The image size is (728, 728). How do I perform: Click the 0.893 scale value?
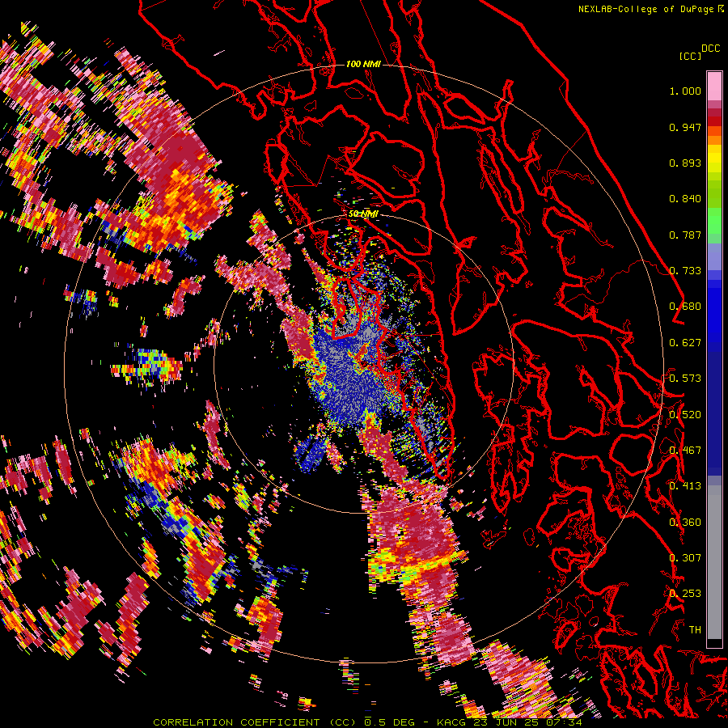pos(685,163)
